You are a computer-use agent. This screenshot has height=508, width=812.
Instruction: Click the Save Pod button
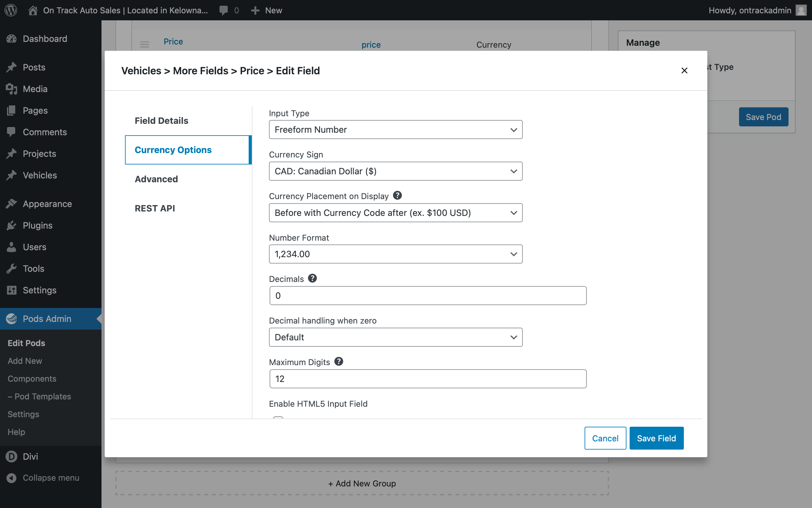[763, 117]
